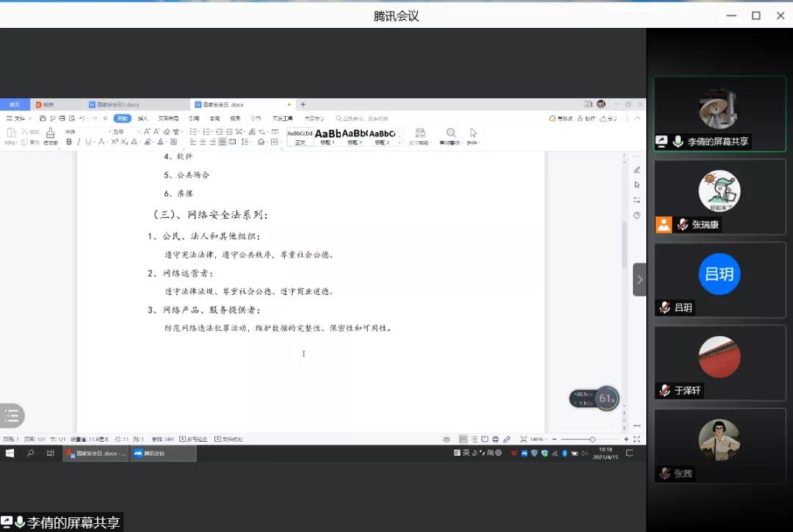Switch to the 插入 (Insert) ribbon tab
This screenshot has height=532, width=793.
pyautogui.click(x=142, y=118)
